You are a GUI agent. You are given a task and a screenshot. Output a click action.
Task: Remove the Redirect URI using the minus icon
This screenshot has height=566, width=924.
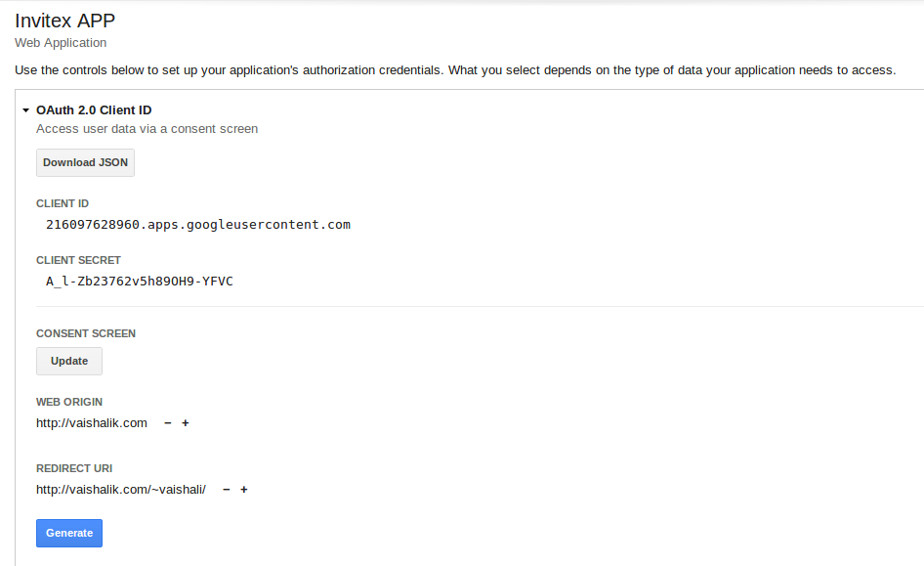tap(225, 489)
